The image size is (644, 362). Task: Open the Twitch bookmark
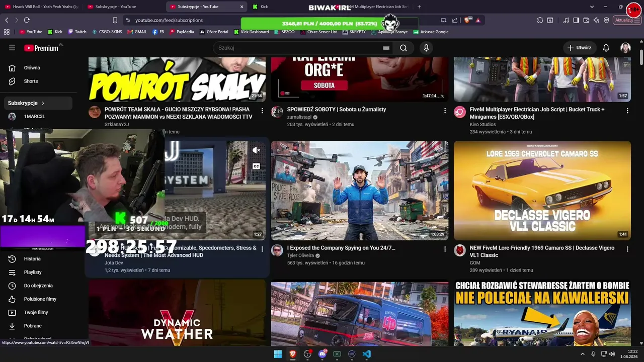coord(77,32)
